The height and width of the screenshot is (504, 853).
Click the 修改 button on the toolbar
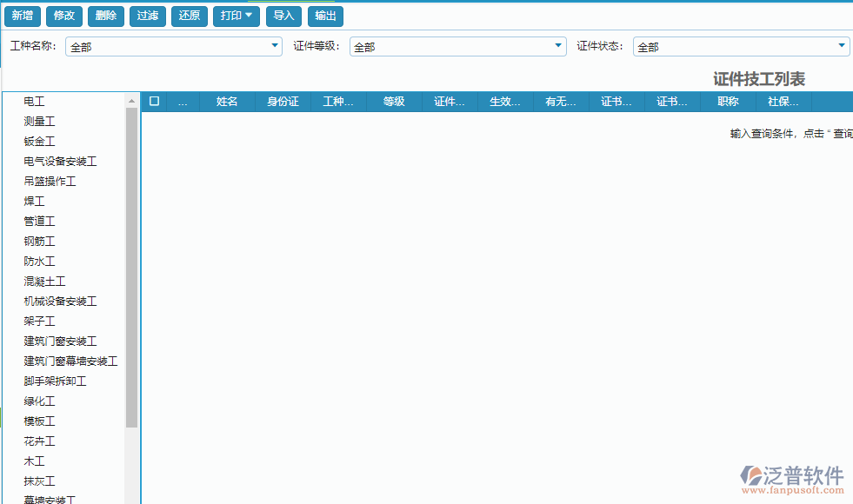coord(63,16)
